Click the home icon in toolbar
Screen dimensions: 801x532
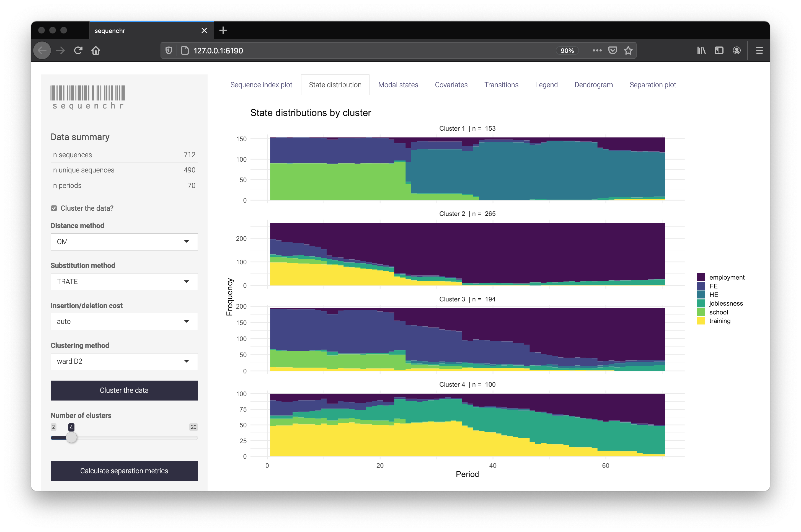(x=96, y=51)
